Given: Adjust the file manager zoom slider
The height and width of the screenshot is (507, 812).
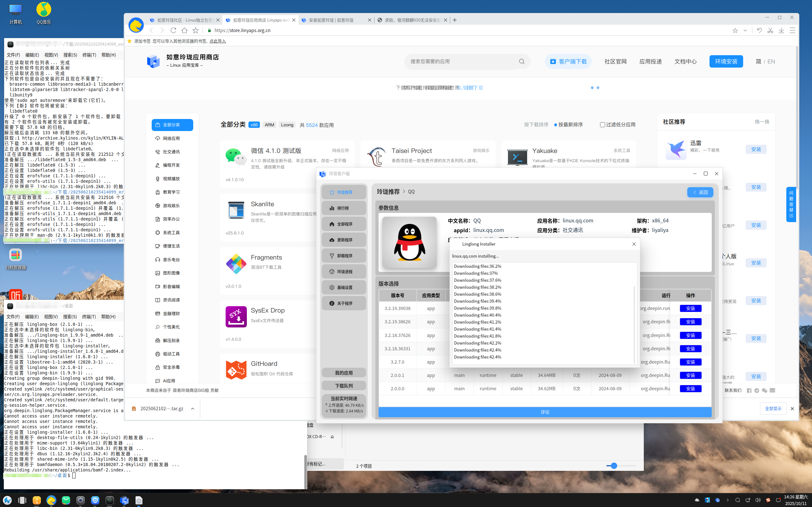Looking at the screenshot, I should click(614, 466).
